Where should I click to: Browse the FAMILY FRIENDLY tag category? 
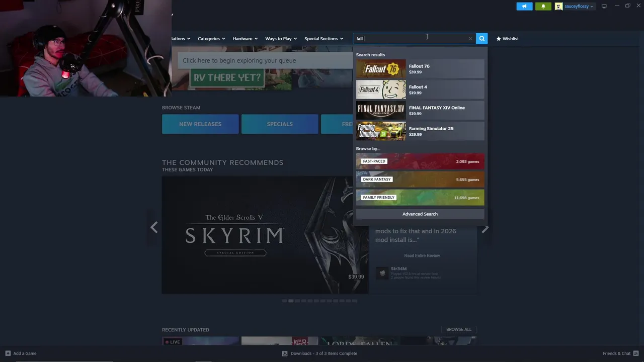(420, 198)
